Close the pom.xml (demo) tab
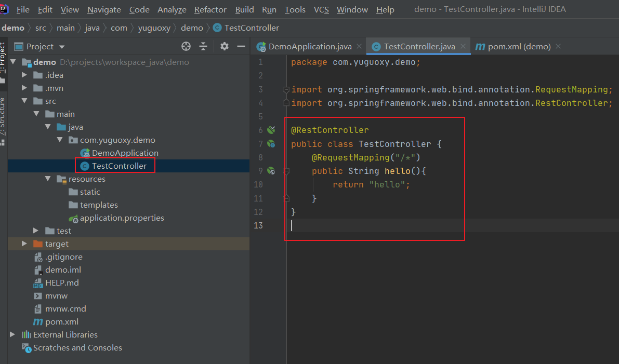619x364 pixels. 558,47
